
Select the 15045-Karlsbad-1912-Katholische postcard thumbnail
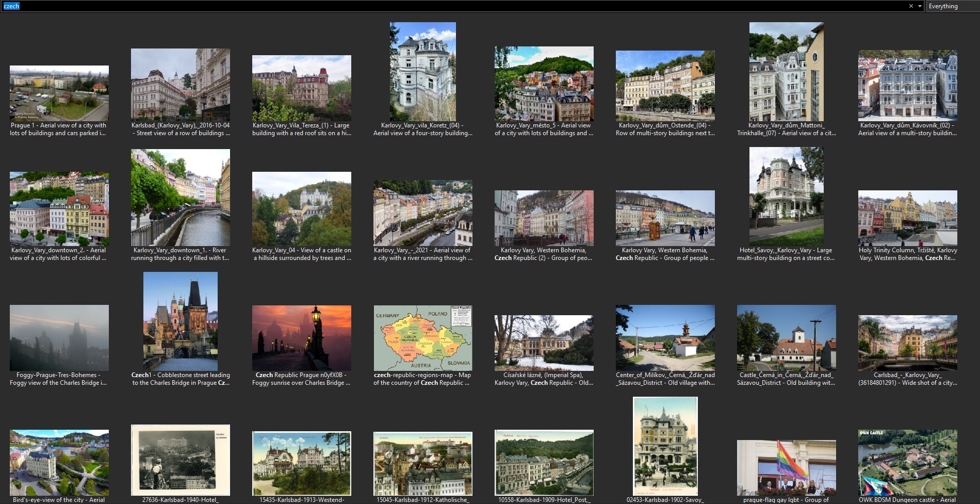423,464
